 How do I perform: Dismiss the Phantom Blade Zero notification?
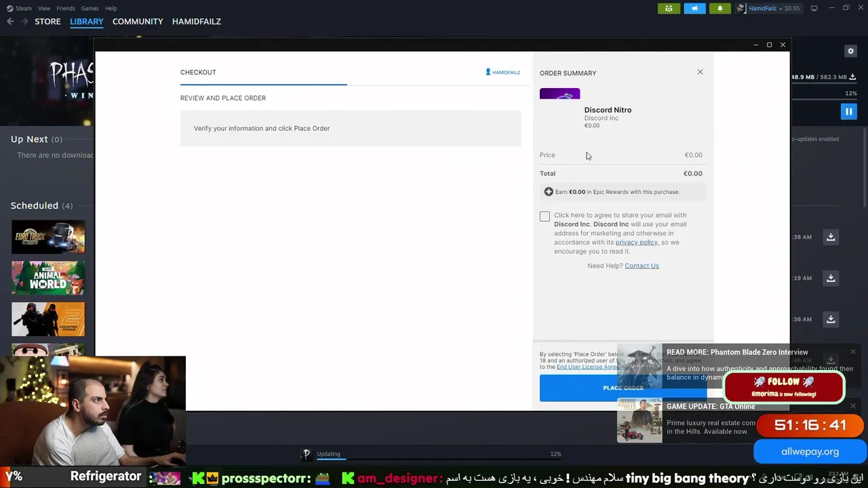(853, 352)
